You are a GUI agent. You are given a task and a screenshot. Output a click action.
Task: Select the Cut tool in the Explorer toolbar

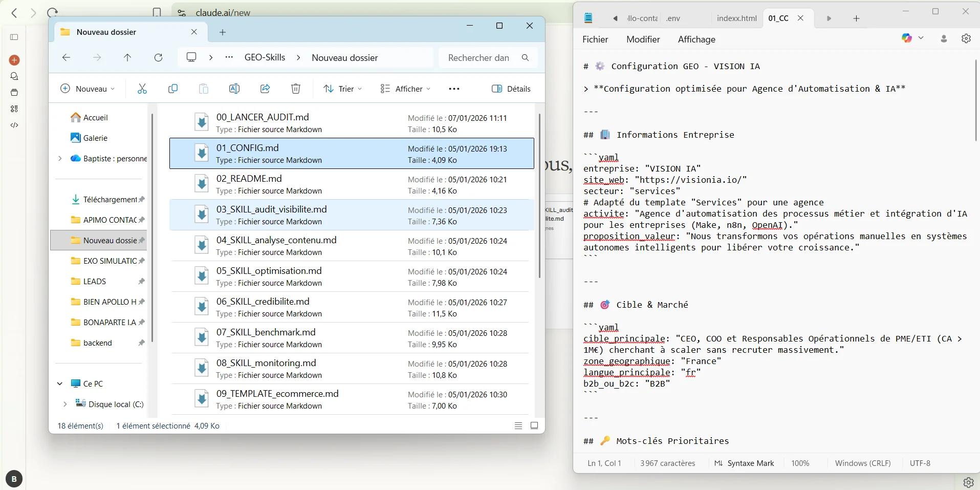[x=142, y=89]
